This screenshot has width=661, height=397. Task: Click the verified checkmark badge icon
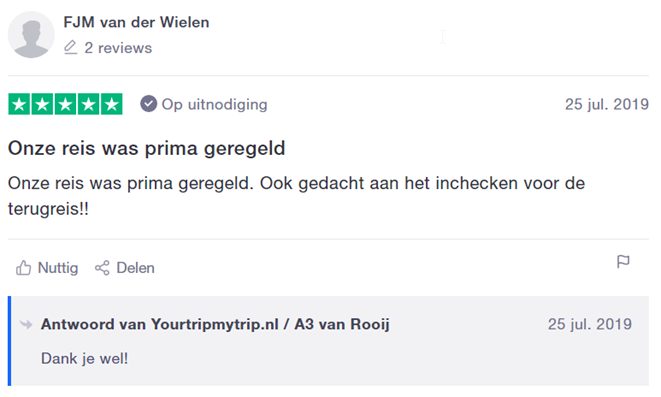coord(148,104)
